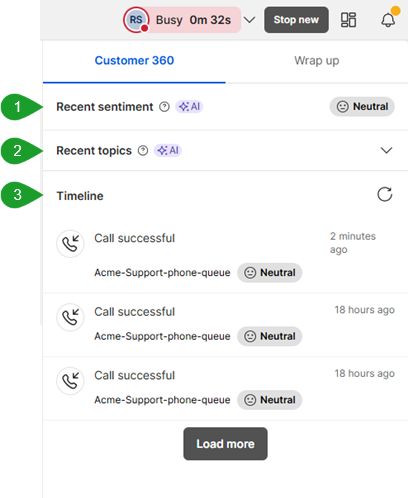Click the help icon beside Recent sentiment

pos(164,107)
